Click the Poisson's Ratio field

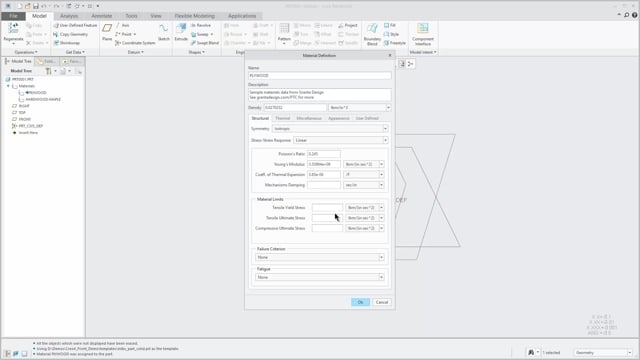[x=324, y=154]
